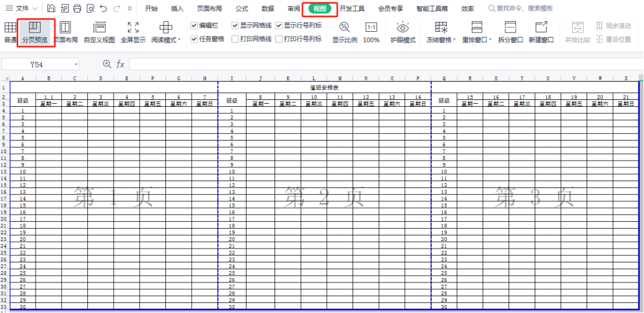Open the 效率 tab
This screenshot has width=644, height=313.
pyautogui.click(x=467, y=8)
